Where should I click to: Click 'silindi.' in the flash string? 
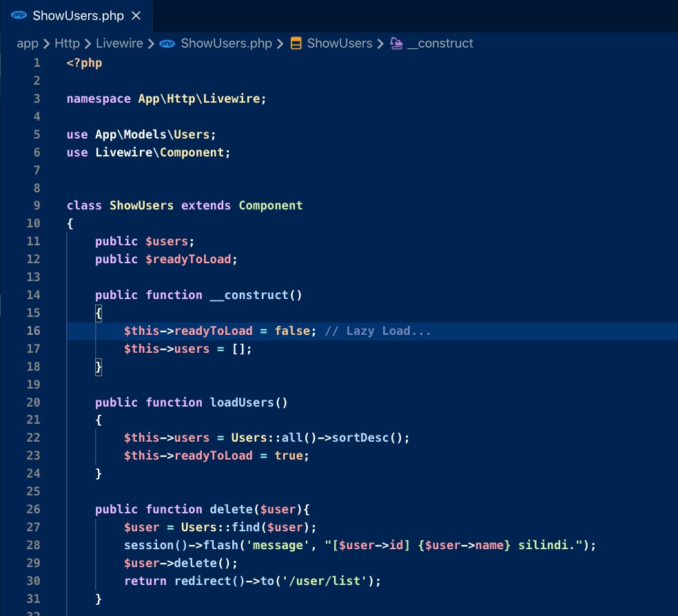(x=546, y=546)
